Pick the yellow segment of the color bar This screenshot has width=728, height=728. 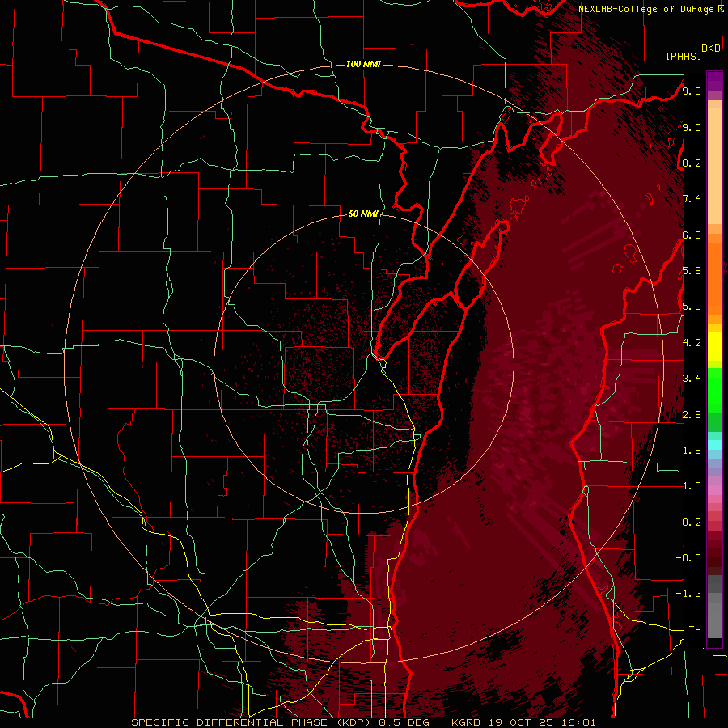coord(714,345)
